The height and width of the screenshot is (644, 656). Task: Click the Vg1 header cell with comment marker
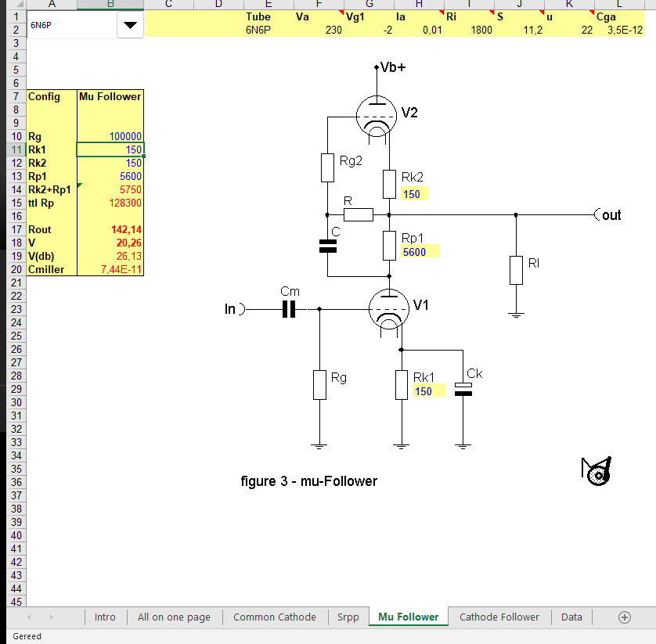(369, 16)
